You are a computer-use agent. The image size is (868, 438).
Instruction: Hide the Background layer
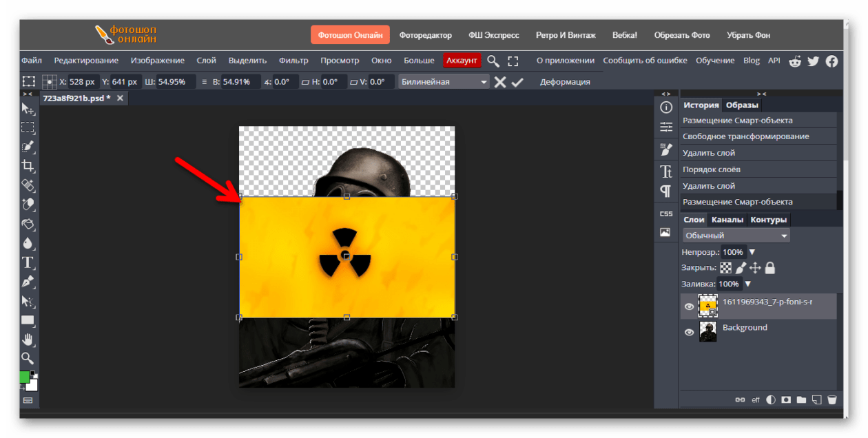pos(689,332)
